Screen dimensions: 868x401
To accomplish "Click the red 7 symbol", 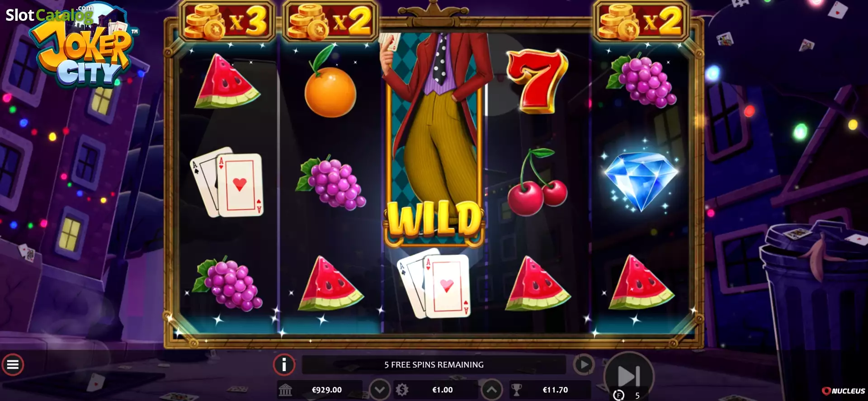I will [537, 81].
